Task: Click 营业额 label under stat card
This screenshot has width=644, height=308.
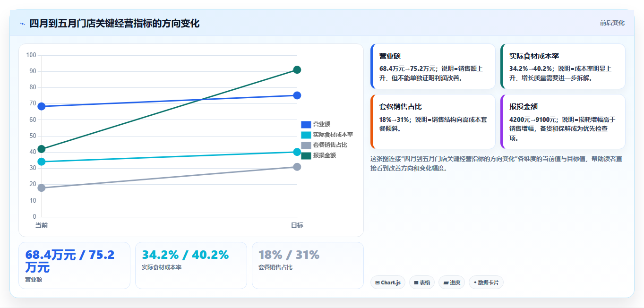Action: (x=34, y=280)
